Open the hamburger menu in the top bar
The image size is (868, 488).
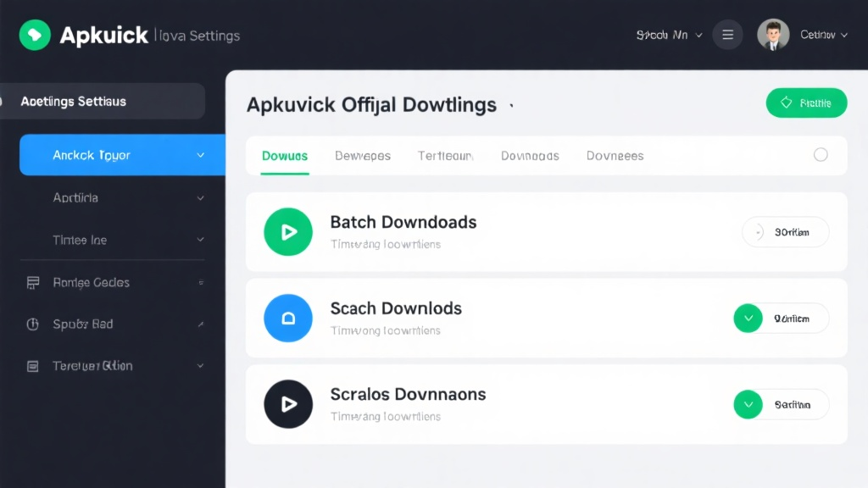(x=727, y=35)
